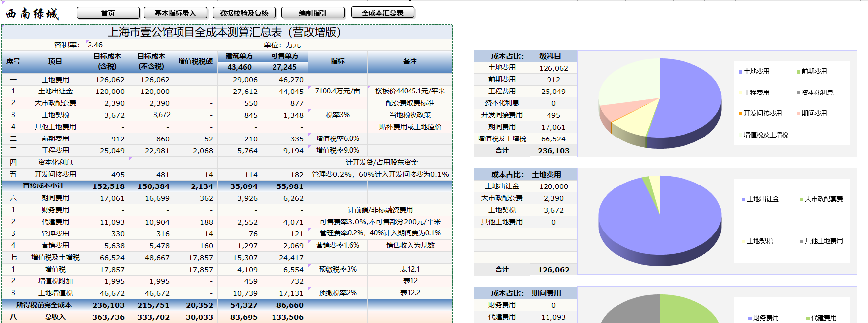Select 增值税及土增税 value 66,524 in summary
Image resolution: width=868 pixels, height=323 pixels.
(553, 139)
